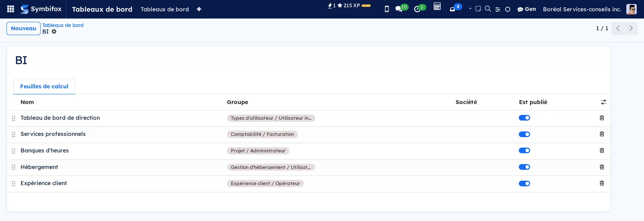The image size is (644, 221).
Task: Click the mobile phone icon
Action: point(387,9)
